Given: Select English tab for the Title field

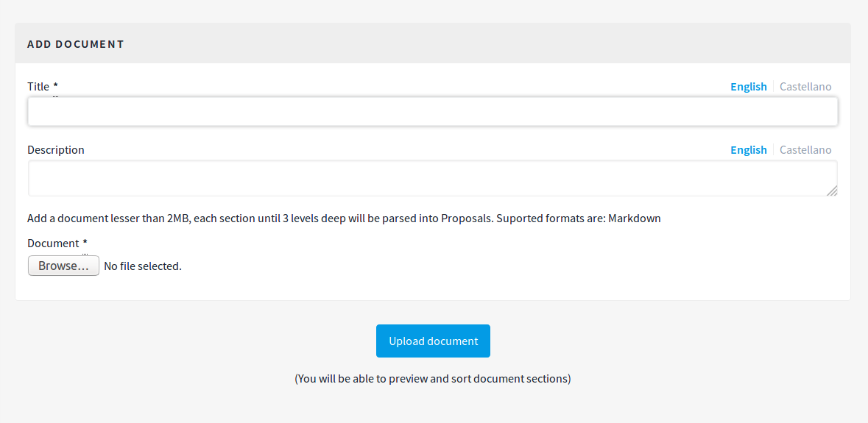Looking at the screenshot, I should pos(748,87).
